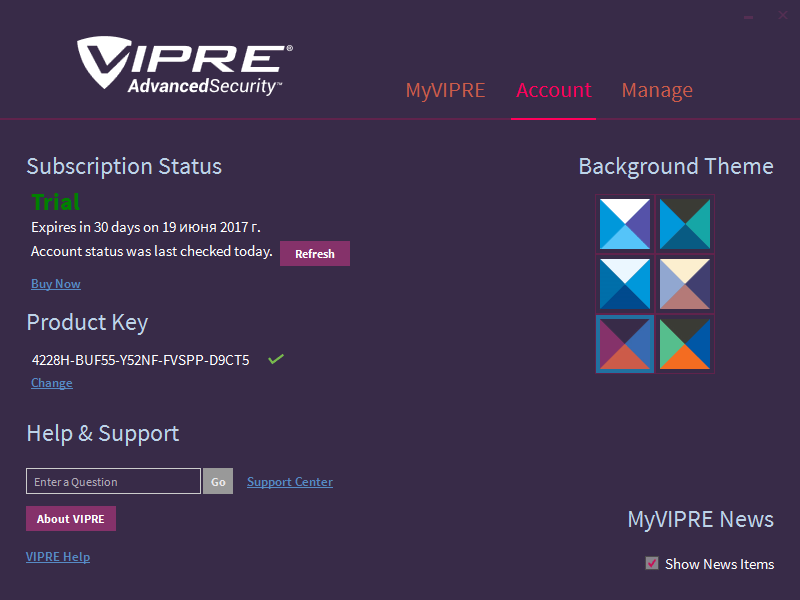Close the VIPRE window
The width and height of the screenshot is (800, 600).
tap(783, 15)
